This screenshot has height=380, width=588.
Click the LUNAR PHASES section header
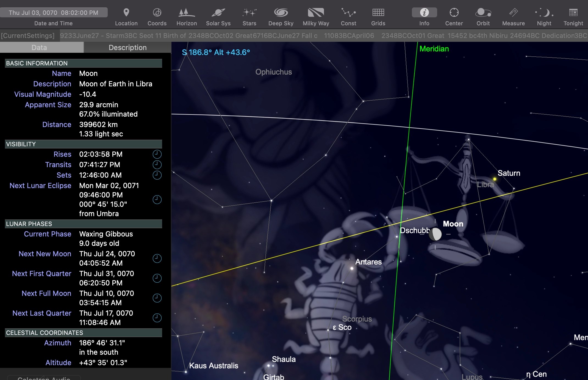84,224
